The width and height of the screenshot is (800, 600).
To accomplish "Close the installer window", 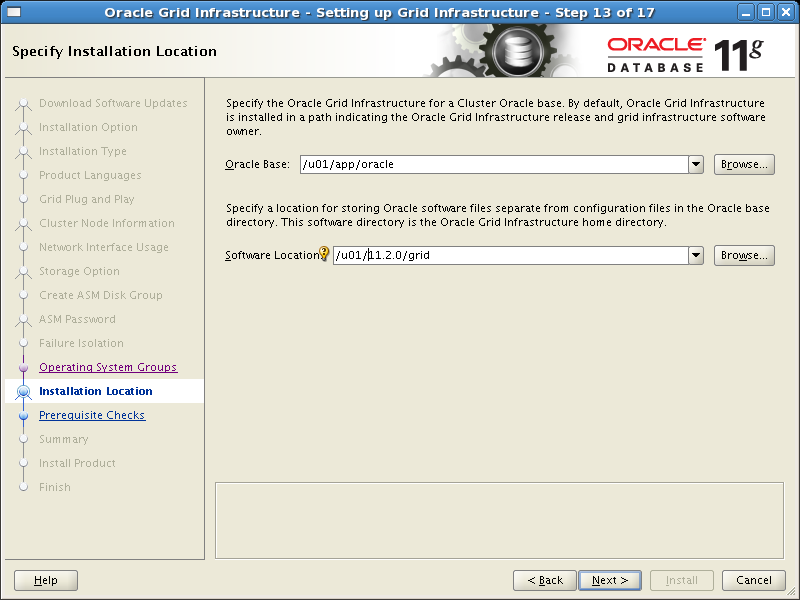I will tap(786, 12).
